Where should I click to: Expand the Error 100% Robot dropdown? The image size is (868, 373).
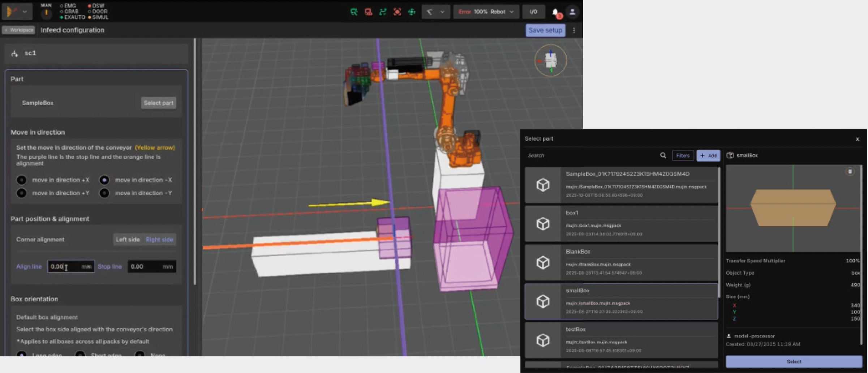click(x=486, y=12)
